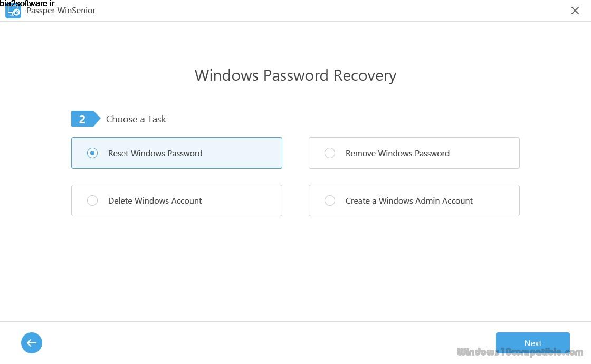
Task: Choose Remove Windows Password option
Action: click(330, 153)
